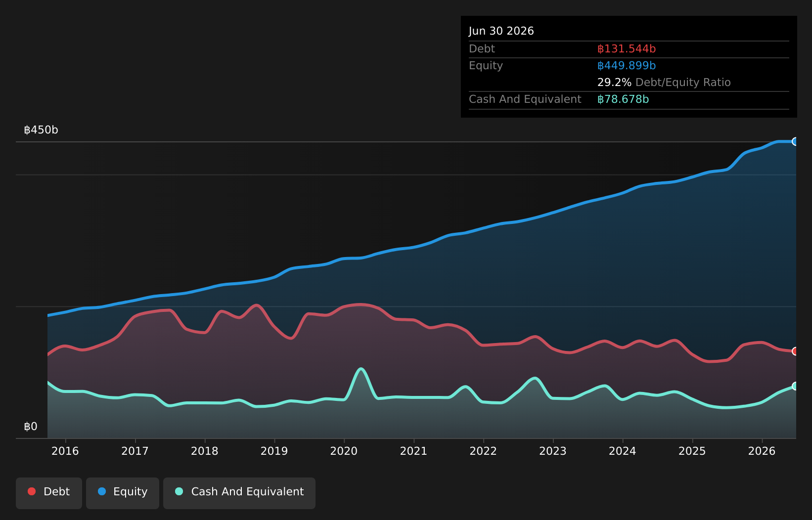Click the blue Equity legend dot

click(x=102, y=491)
